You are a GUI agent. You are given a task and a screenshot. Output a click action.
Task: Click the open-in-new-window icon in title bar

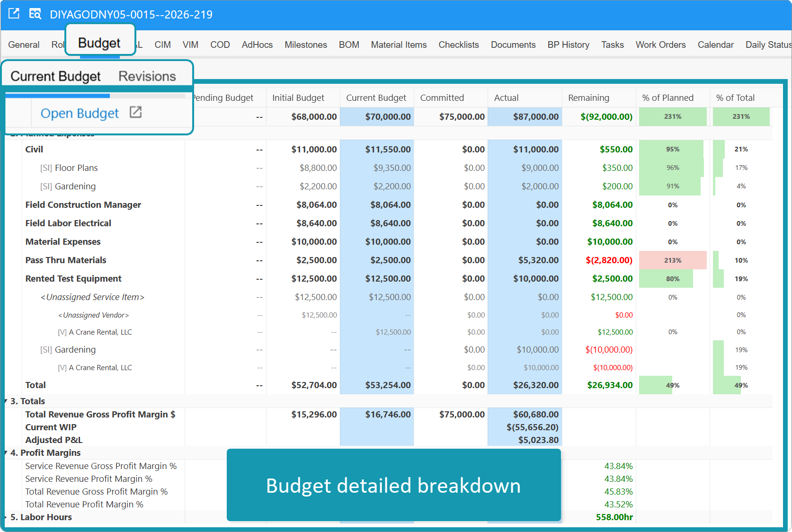pos(14,13)
